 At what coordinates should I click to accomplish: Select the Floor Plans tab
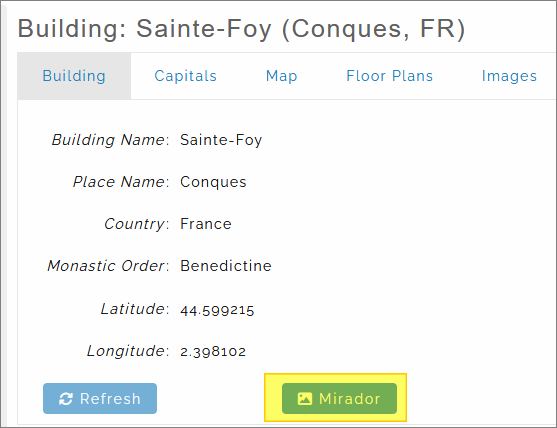389,76
